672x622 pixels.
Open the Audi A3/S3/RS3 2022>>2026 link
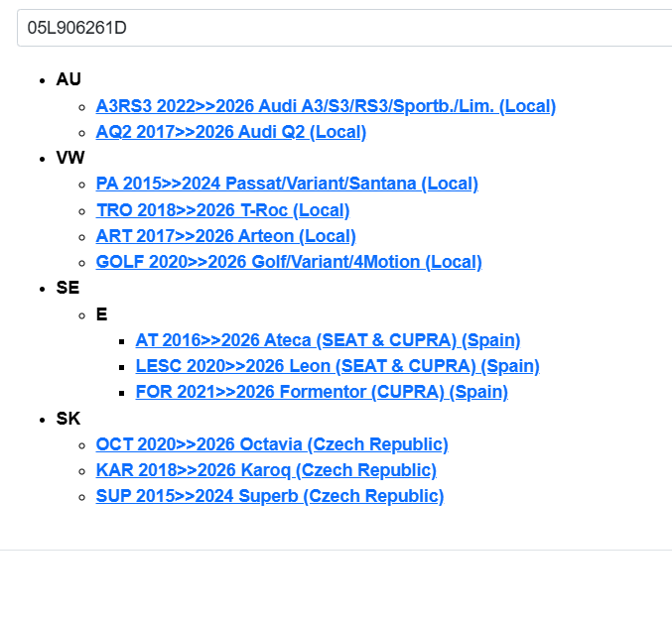pos(326,106)
